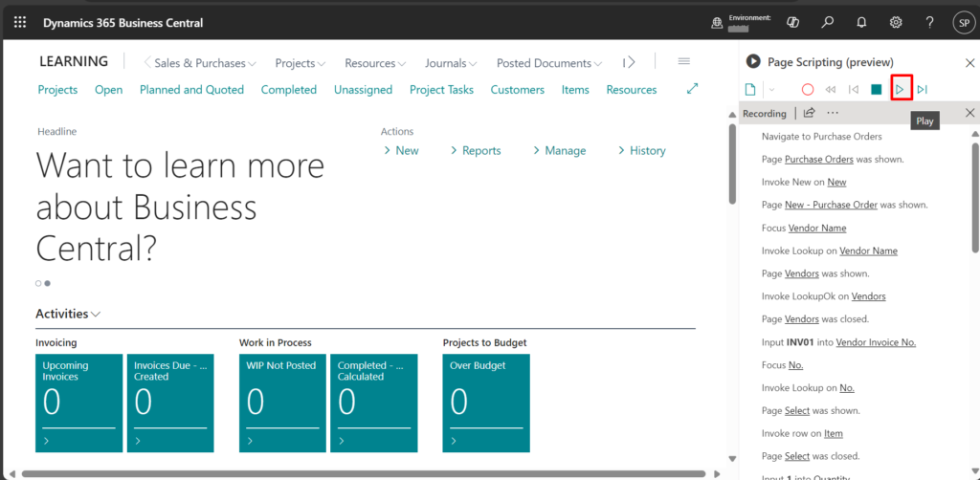Click the rewind playback icon
This screenshot has height=480, width=980.
click(x=831, y=90)
